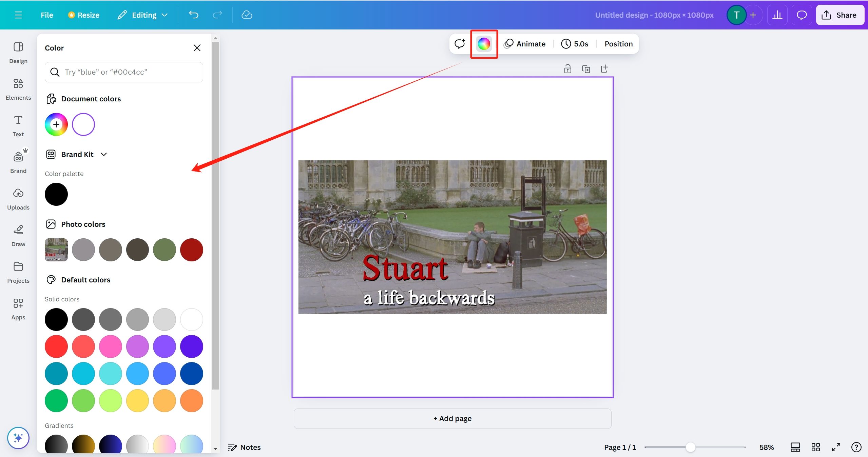Click the Animate button

pos(525,44)
